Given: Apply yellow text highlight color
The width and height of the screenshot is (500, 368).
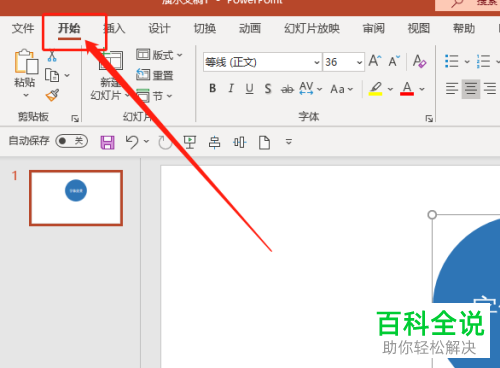Looking at the screenshot, I should click(x=375, y=89).
